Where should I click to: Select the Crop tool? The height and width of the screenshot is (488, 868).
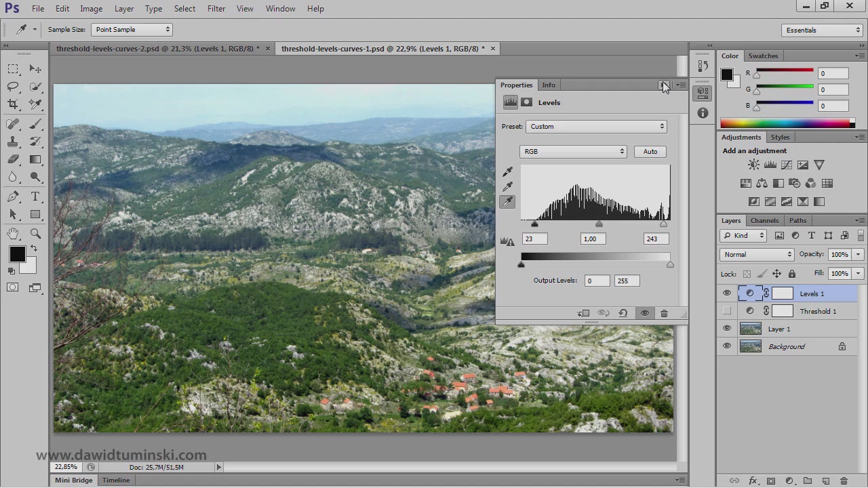point(13,104)
